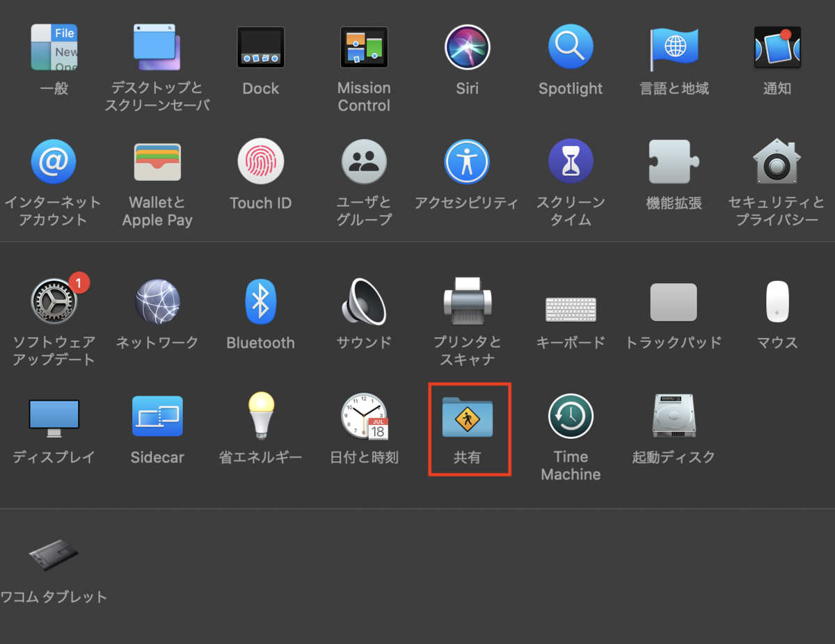Open 通知 (Notifications) preferences
Screen dimensions: 835x644
coord(777,47)
